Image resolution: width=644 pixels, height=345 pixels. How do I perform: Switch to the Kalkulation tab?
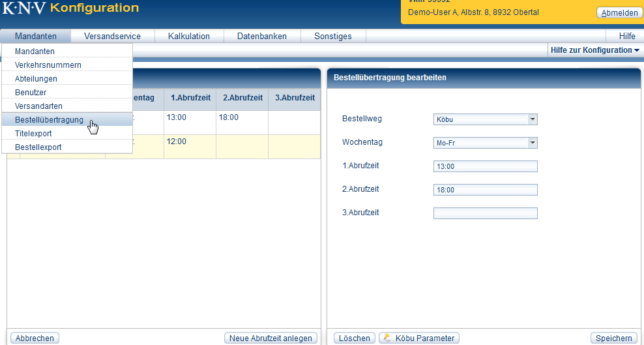click(188, 37)
